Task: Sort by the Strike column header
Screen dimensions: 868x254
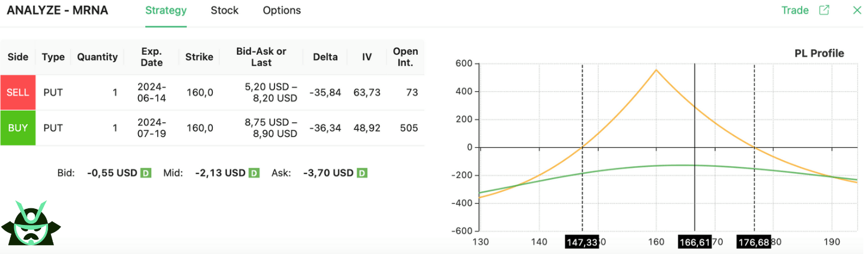Action: (x=199, y=57)
